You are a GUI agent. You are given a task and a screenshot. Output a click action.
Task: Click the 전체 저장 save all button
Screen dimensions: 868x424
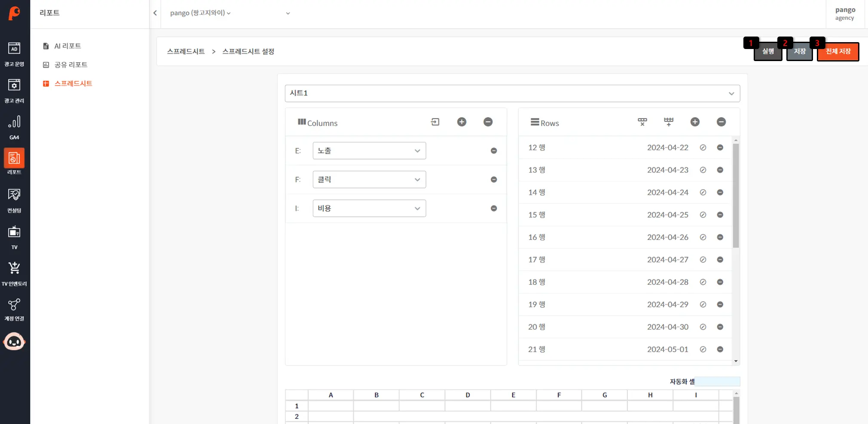837,52
